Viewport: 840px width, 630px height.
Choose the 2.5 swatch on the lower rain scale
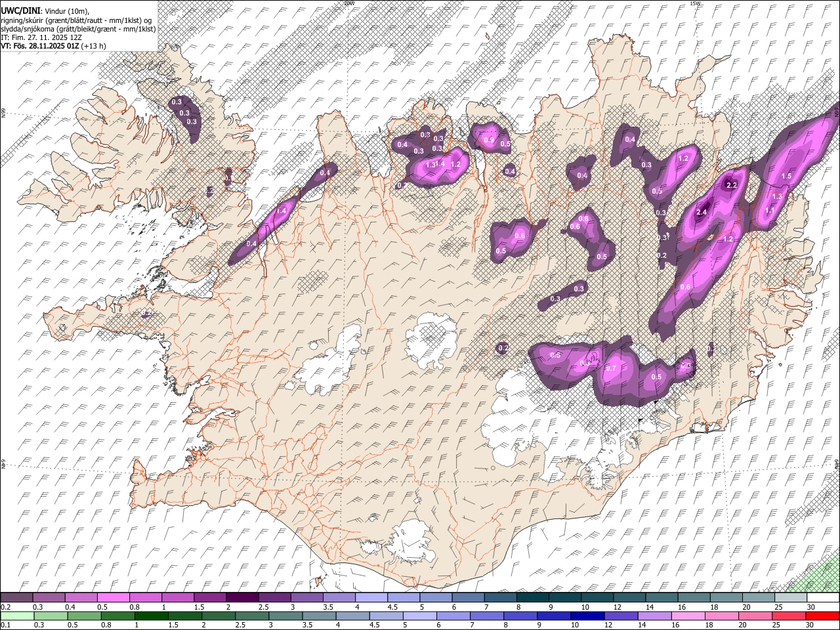pos(251,616)
